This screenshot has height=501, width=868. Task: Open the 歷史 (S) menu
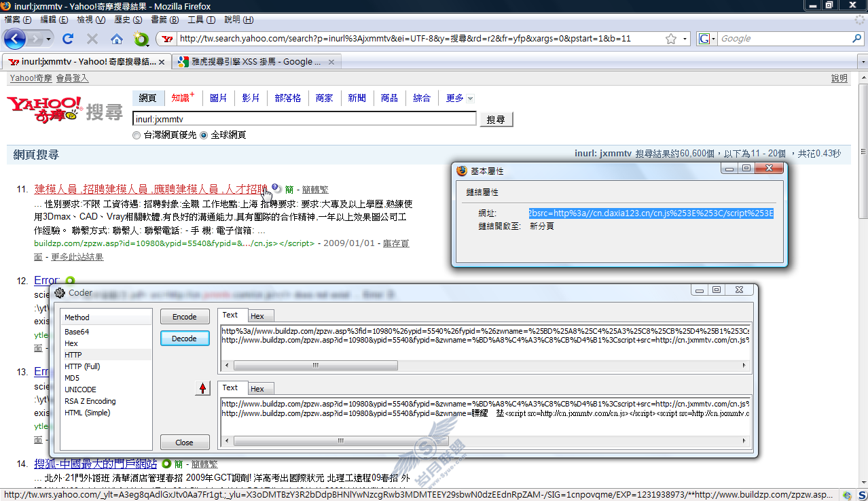click(128, 20)
